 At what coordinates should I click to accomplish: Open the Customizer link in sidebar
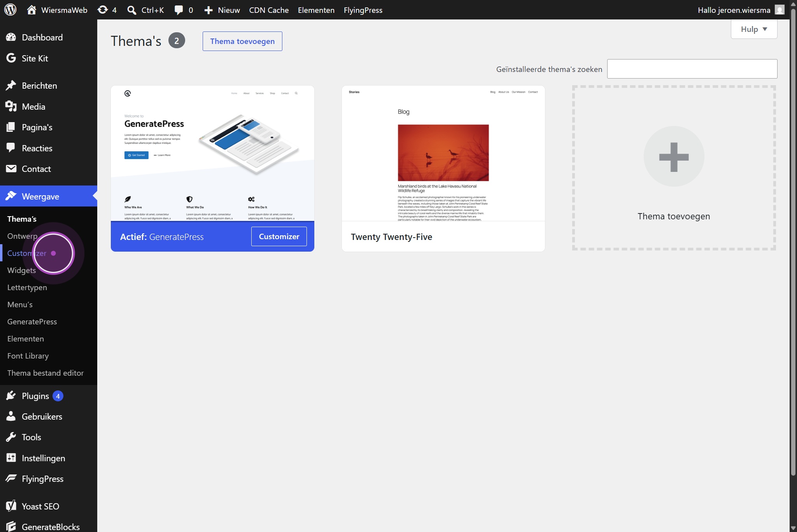coord(26,253)
